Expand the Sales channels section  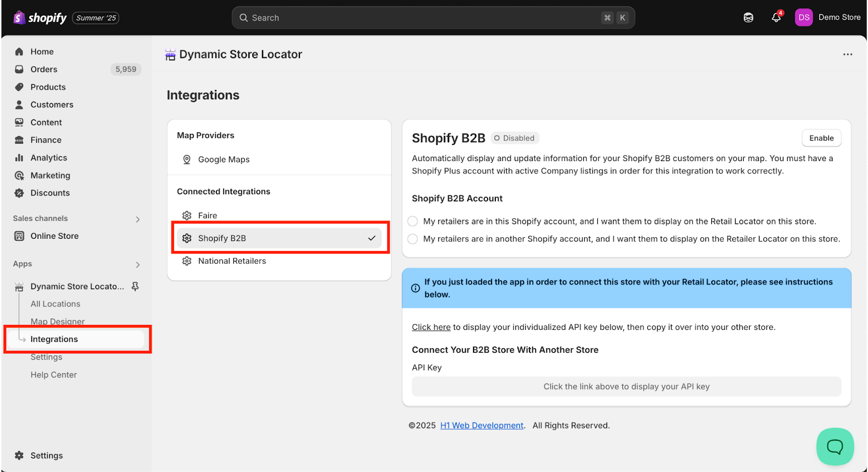pyautogui.click(x=138, y=219)
